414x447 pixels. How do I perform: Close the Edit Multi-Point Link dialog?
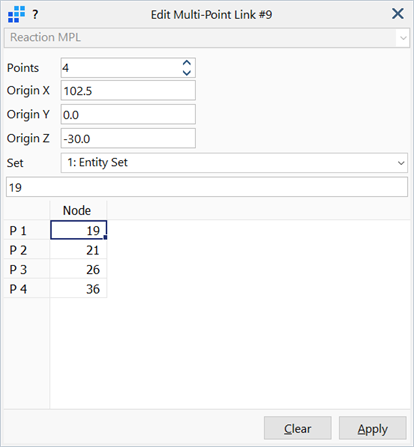tap(398, 14)
